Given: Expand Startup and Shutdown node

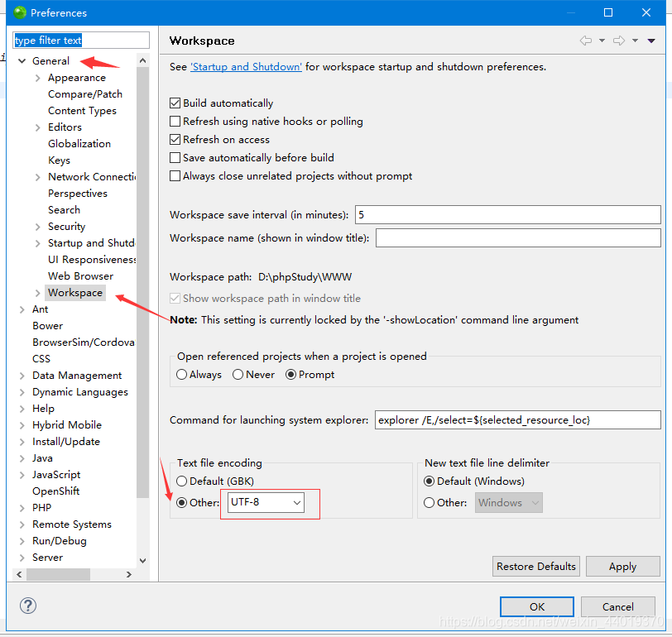Looking at the screenshot, I should 38,243.
